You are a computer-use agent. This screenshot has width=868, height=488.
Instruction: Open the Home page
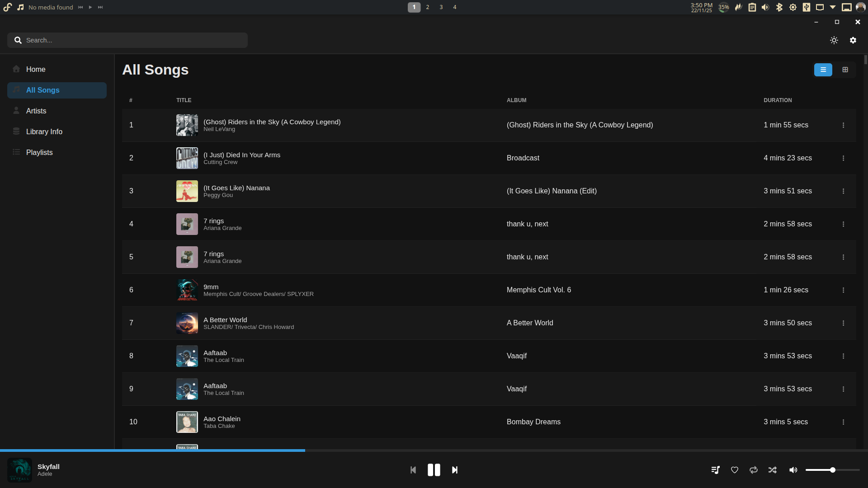pyautogui.click(x=35, y=69)
